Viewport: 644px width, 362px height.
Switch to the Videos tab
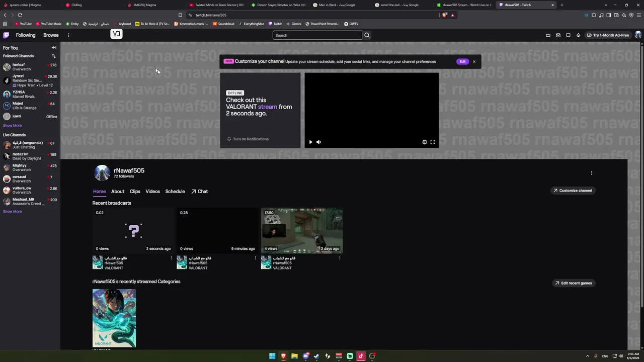tap(152, 192)
